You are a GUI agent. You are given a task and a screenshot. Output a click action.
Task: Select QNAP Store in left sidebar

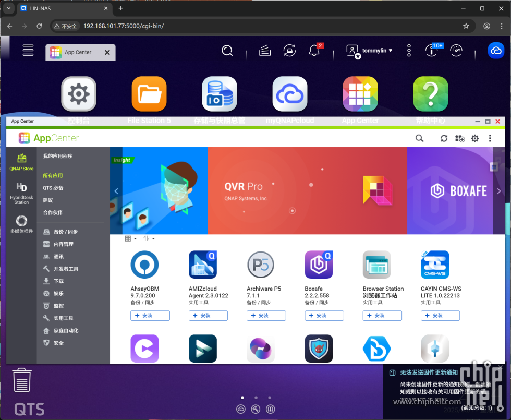point(21,162)
